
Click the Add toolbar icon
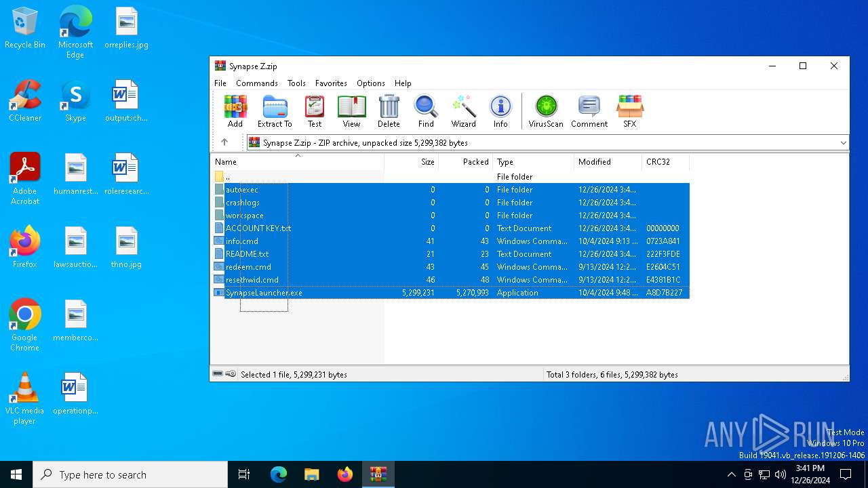235,111
